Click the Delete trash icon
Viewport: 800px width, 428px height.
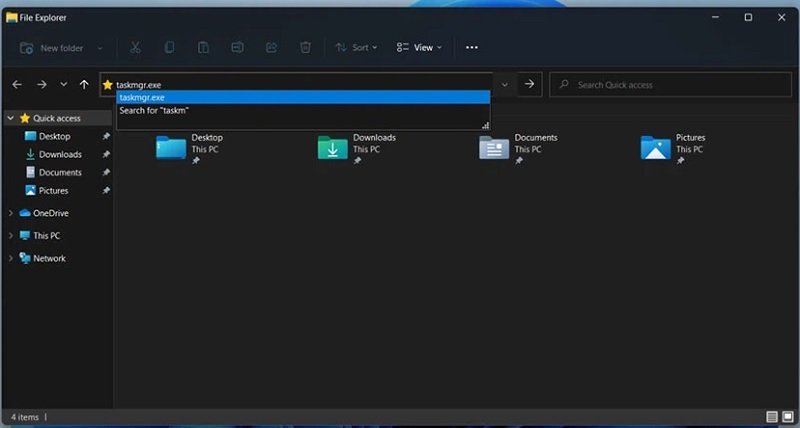(305, 47)
